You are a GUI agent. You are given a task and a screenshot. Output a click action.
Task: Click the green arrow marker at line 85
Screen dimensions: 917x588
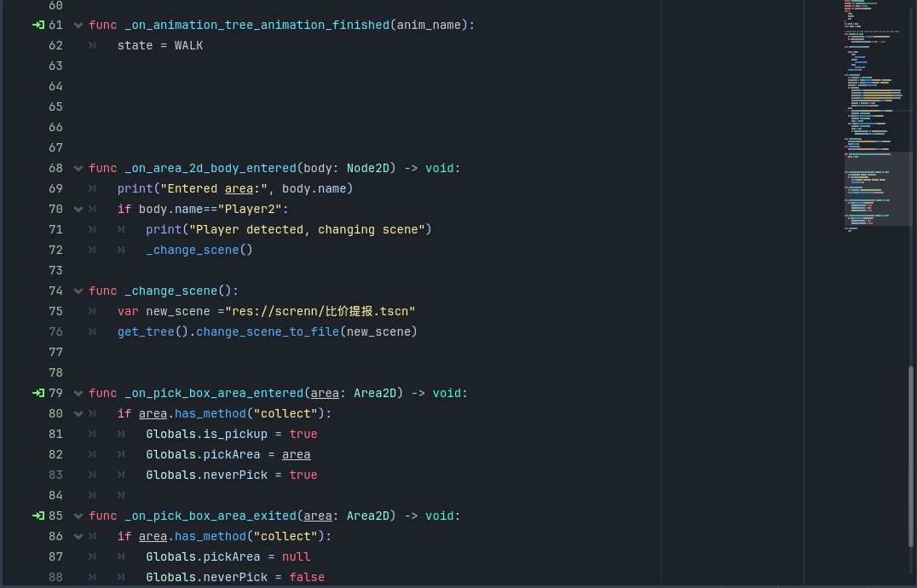click(x=38, y=516)
